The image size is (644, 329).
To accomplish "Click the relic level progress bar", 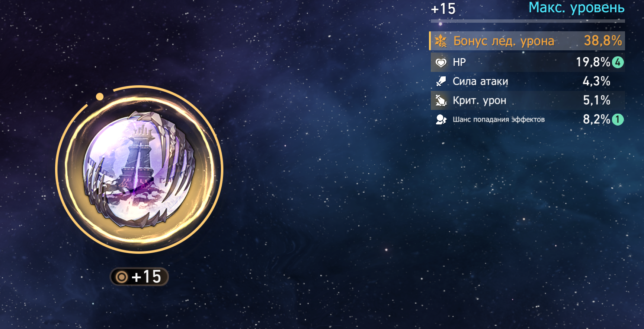I will point(528,21).
